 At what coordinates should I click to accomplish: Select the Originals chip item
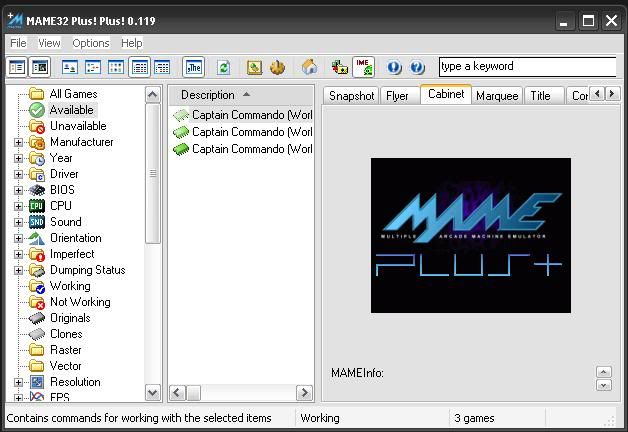click(x=60, y=318)
